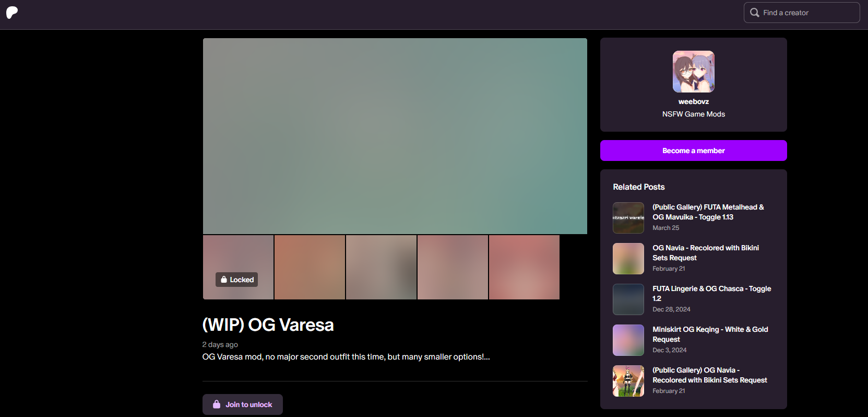Click the Become a member button
This screenshot has height=417, width=868.
(x=693, y=150)
